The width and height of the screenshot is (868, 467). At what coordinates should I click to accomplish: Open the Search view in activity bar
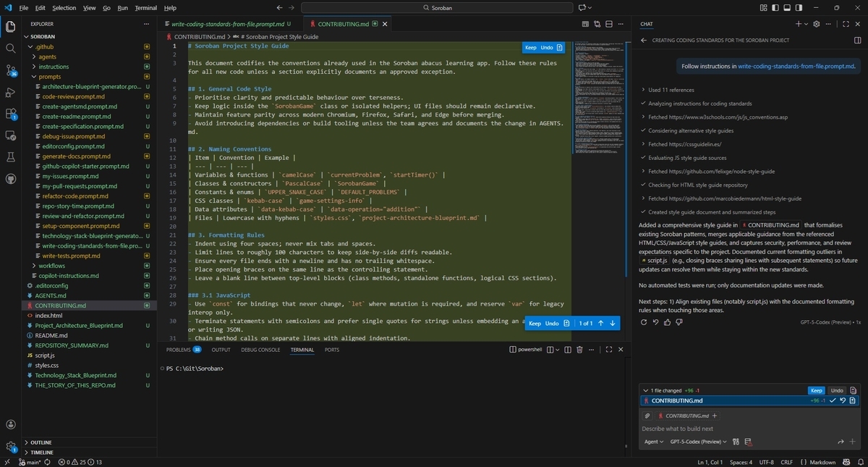pyautogui.click(x=11, y=49)
